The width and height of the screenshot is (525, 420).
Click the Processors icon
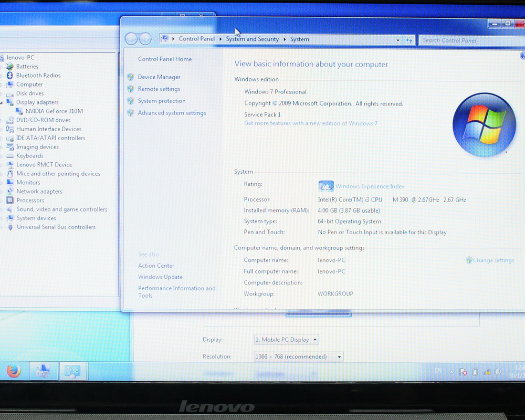click(10, 200)
